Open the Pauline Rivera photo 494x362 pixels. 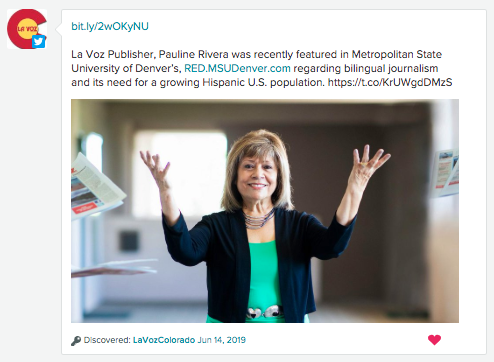265,211
